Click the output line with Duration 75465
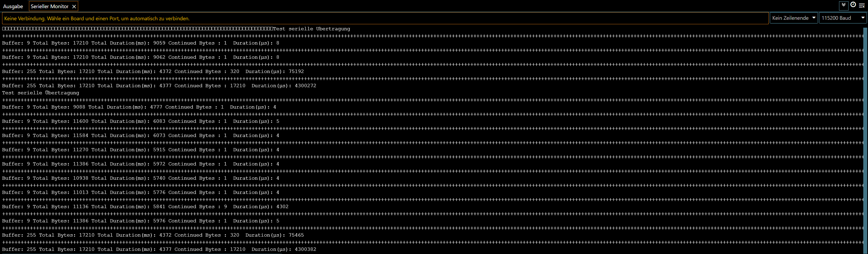 153,235
